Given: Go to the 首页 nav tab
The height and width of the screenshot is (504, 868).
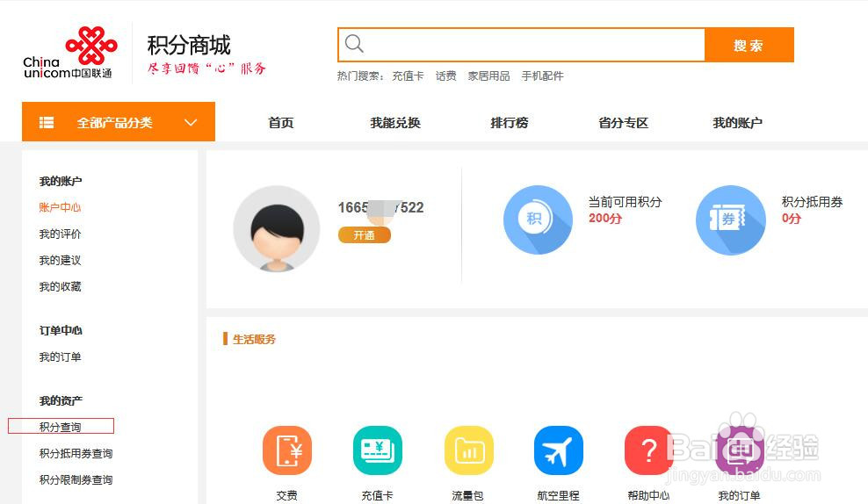Looking at the screenshot, I should click(x=281, y=123).
